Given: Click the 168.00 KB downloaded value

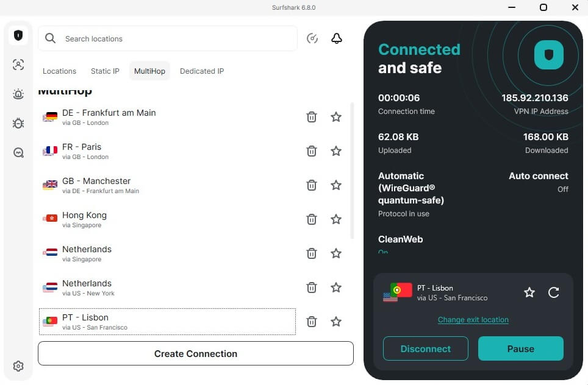Looking at the screenshot, I should 546,136.
